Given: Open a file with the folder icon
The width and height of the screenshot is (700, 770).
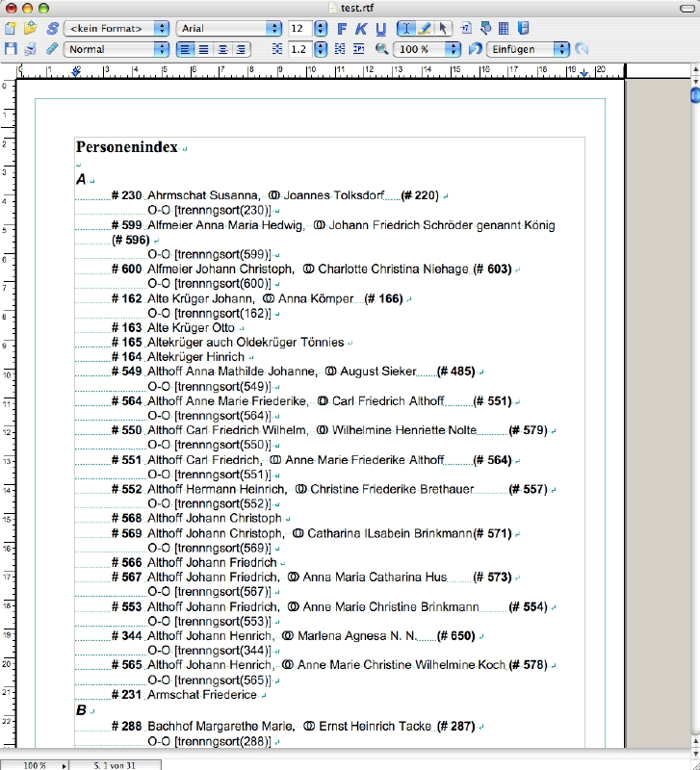Looking at the screenshot, I should point(30,29).
